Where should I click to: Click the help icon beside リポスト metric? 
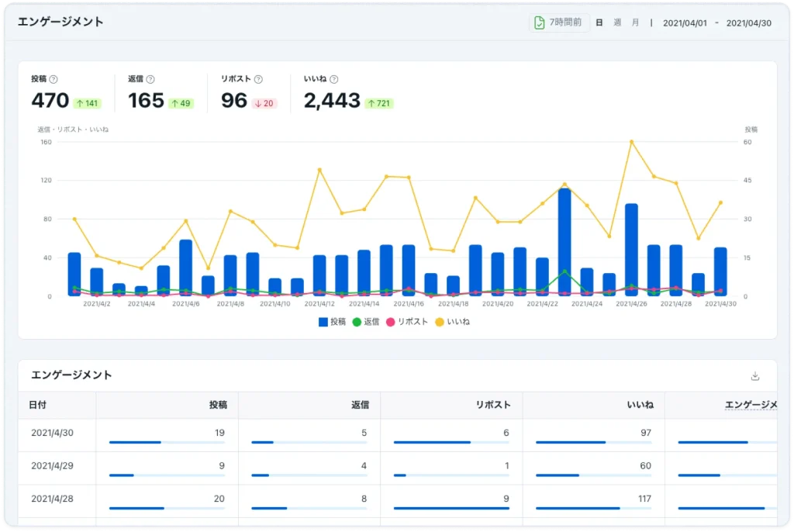[258, 79]
